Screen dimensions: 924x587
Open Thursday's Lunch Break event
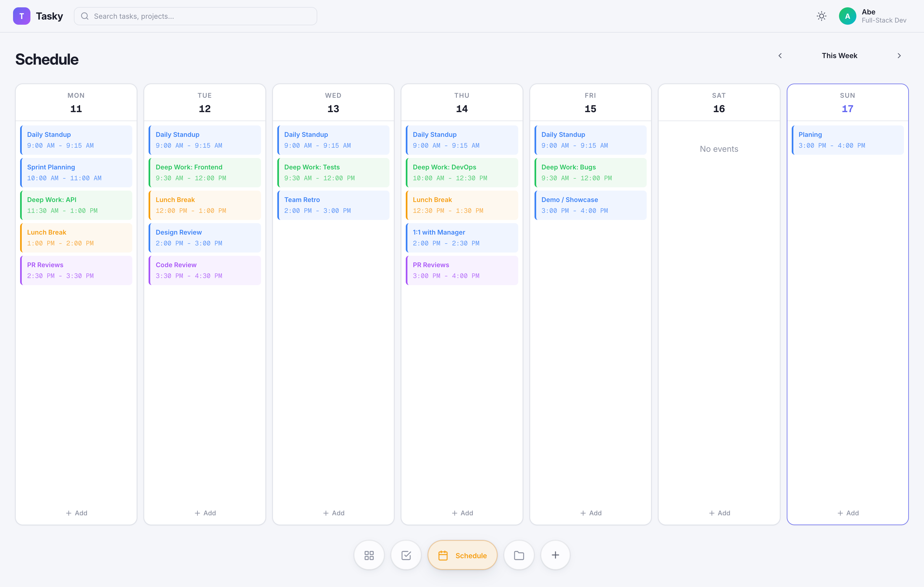pyautogui.click(x=462, y=205)
